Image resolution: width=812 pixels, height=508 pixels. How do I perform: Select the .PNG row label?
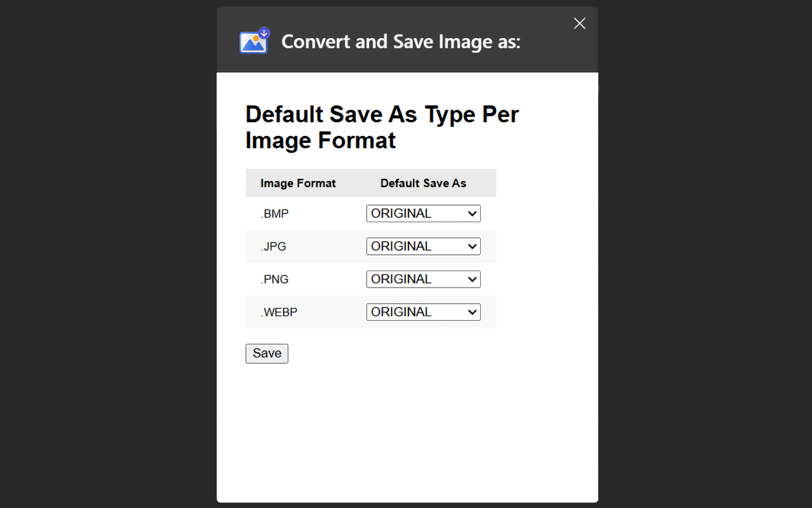pos(275,279)
